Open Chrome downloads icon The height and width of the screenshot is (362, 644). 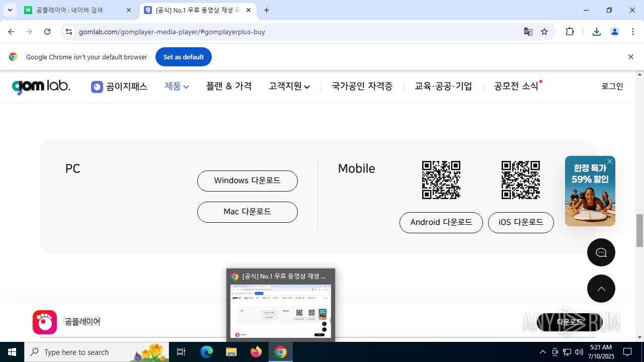point(597,32)
